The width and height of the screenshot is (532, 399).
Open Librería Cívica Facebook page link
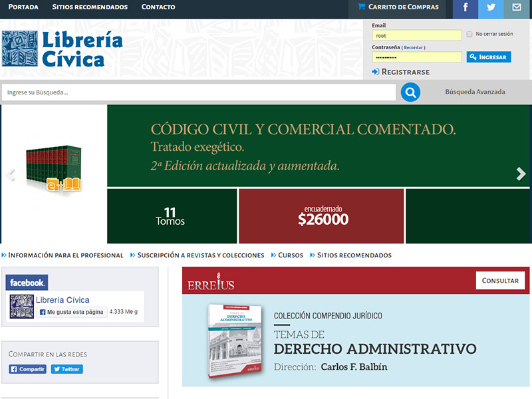click(x=63, y=300)
